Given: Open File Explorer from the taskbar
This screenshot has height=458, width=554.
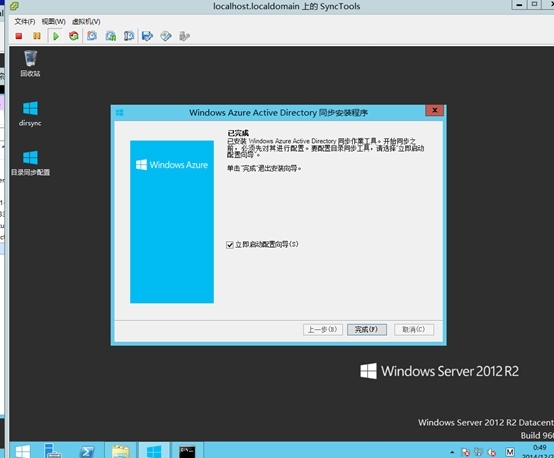Looking at the screenshot, I should (x=120, y=451).
